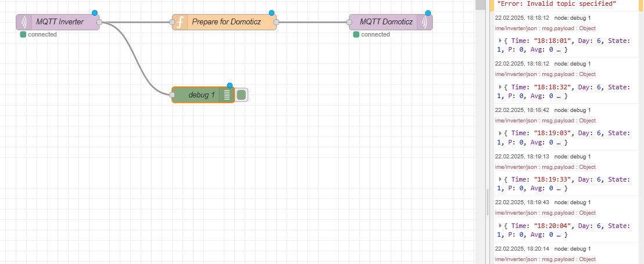Click the wire between Prepare for Domoticz and MQTT Domoticz

(313, 22)
